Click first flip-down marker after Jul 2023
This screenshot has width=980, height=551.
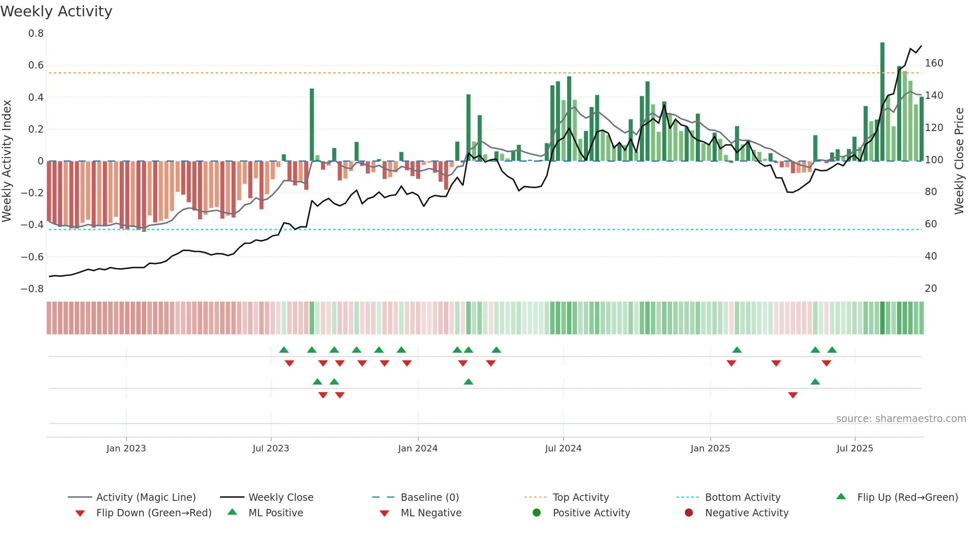click(290, 363)
